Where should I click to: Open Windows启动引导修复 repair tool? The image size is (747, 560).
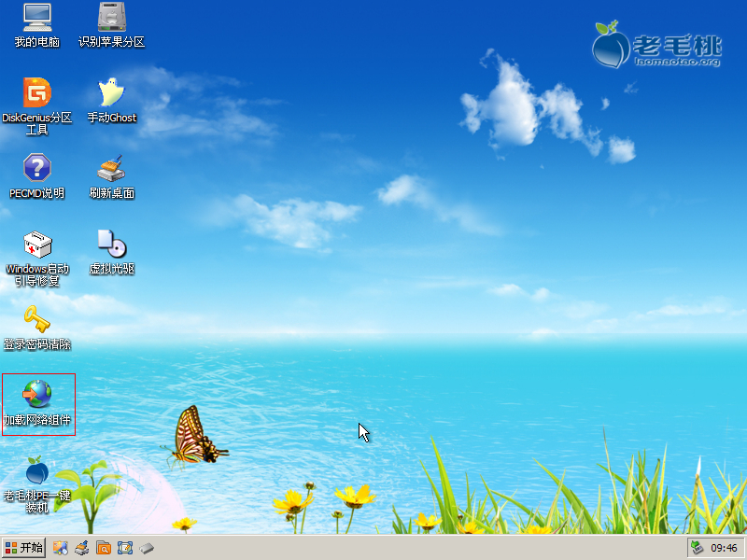37,245
